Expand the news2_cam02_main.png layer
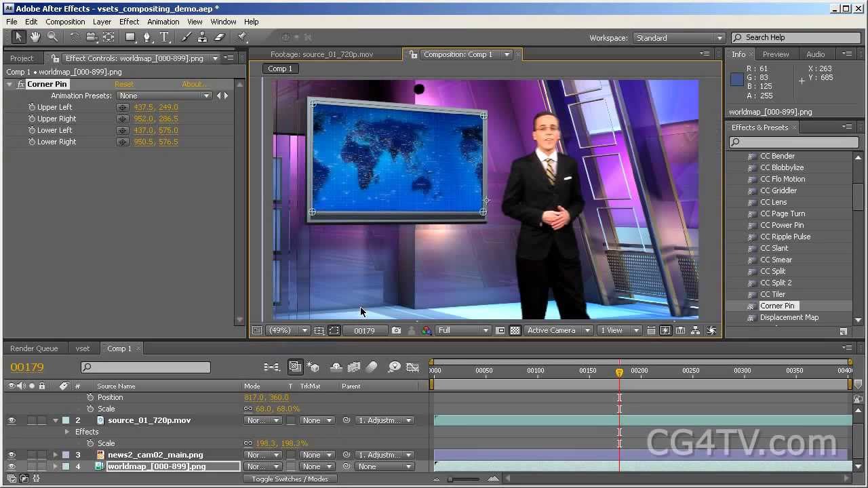The height and width of the screenshot is (488, 868). pyautogui.click(x=56, y=455)
